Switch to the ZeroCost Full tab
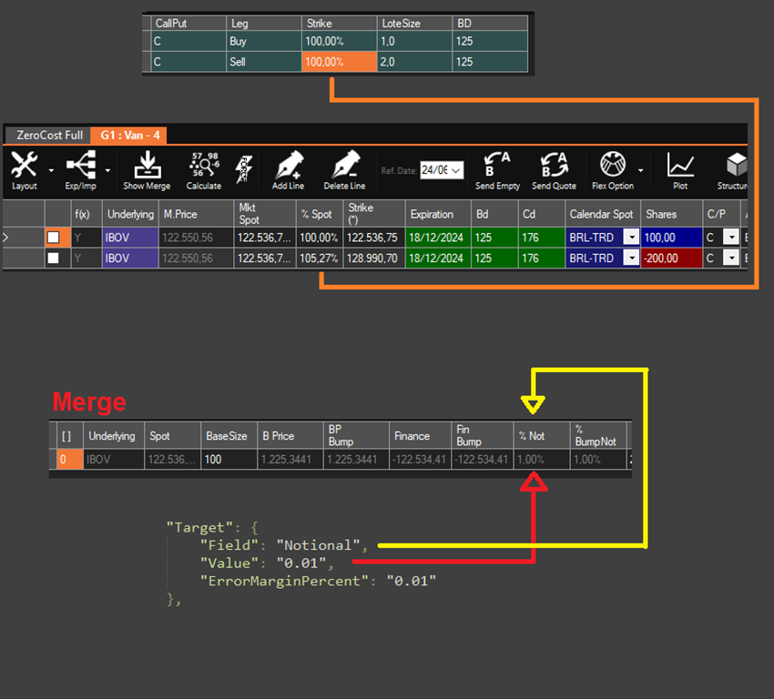This screenshot has width=774, height=700. (x=49, y=136)
